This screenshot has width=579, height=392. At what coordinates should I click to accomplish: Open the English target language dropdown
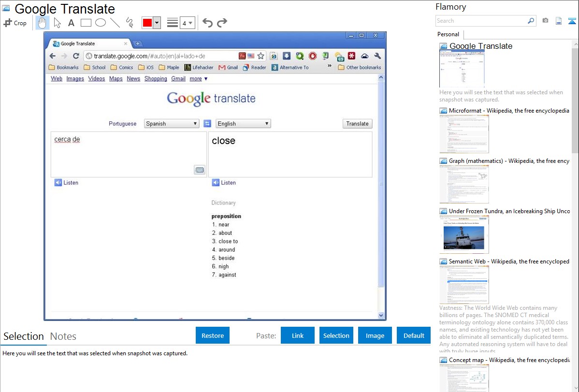click(x=243, y=123)
